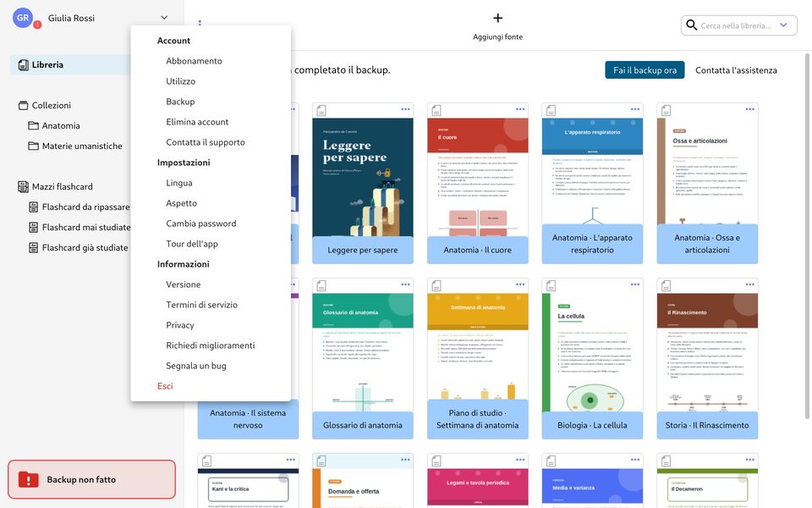Select Cambia password

coord(201,223)
